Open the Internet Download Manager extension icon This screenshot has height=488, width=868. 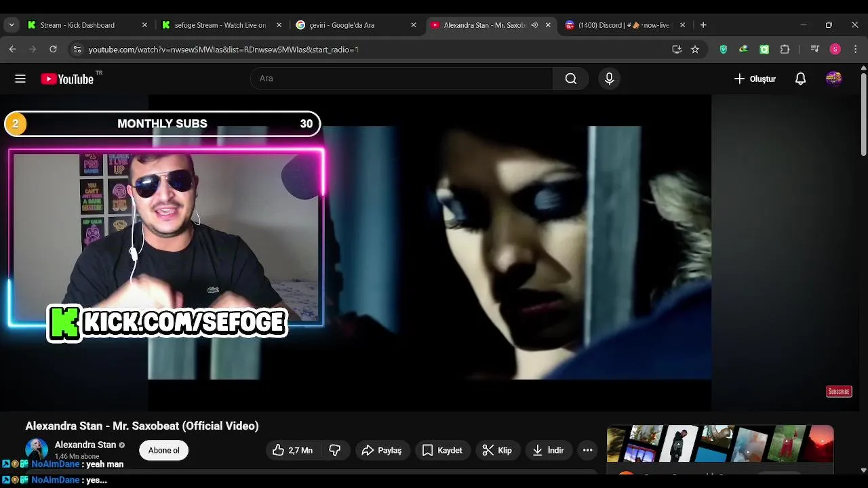click(744, 49)
